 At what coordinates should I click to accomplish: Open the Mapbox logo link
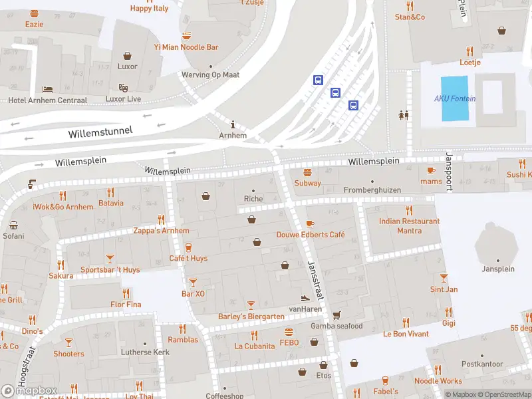29,390
